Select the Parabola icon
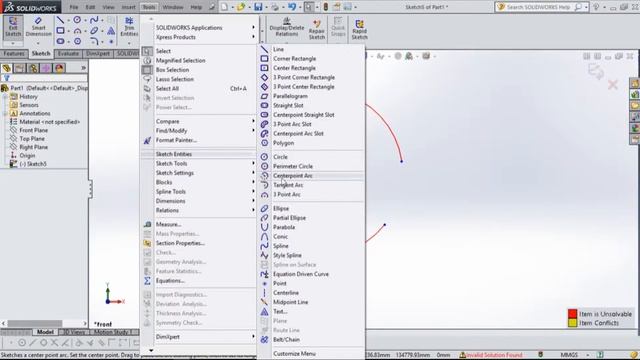 tap(264, 227)
